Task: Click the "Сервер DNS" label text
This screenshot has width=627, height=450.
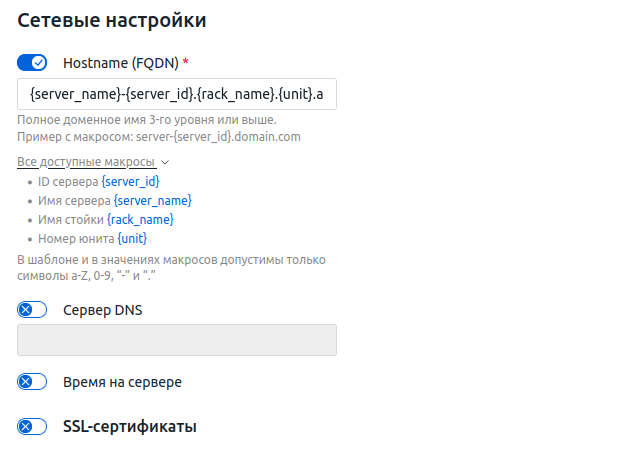Action: [103, 310]
